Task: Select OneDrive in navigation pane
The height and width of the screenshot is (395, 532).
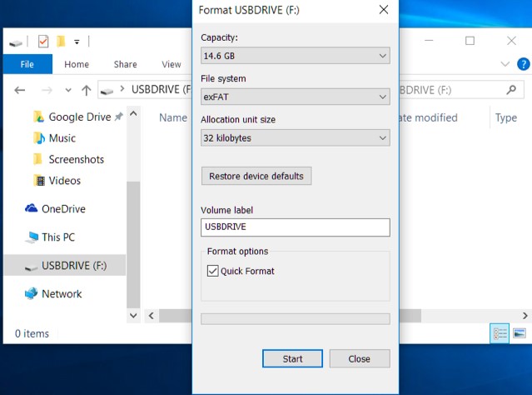Action: (63, 209)
